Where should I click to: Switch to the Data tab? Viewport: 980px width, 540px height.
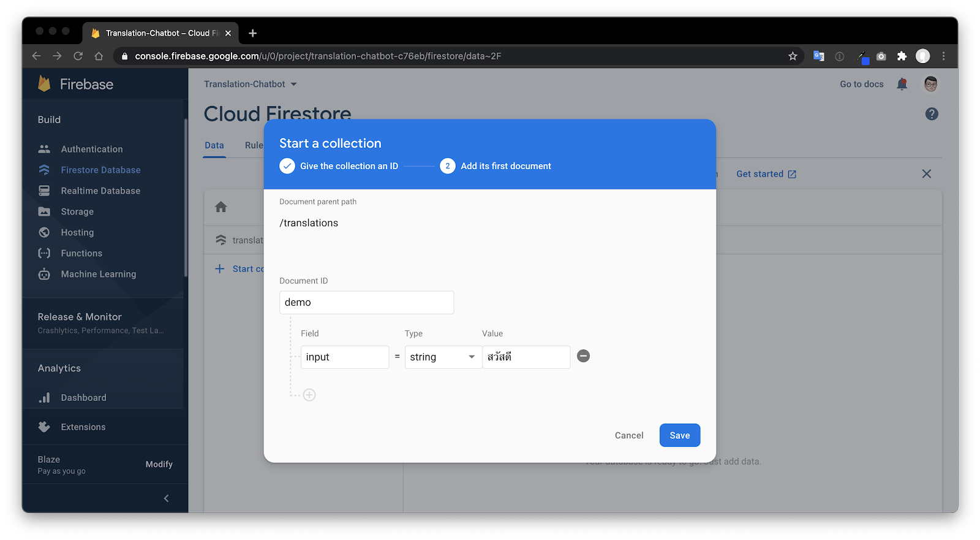pos(214,145)
